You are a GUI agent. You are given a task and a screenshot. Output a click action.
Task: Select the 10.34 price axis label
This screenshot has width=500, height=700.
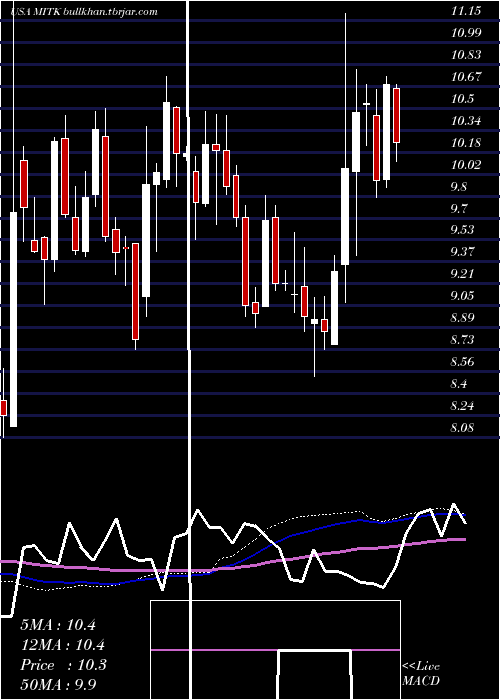coord(466,121)
